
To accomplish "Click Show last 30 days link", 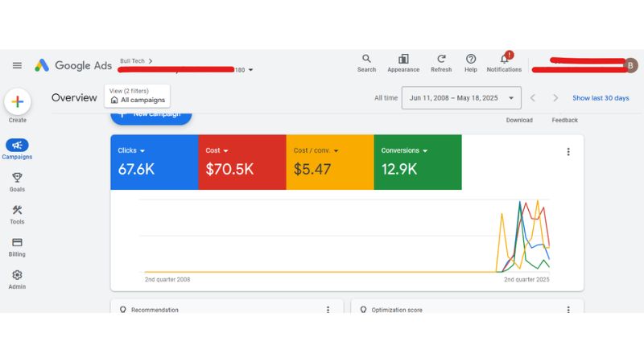I will coord(601,98).
